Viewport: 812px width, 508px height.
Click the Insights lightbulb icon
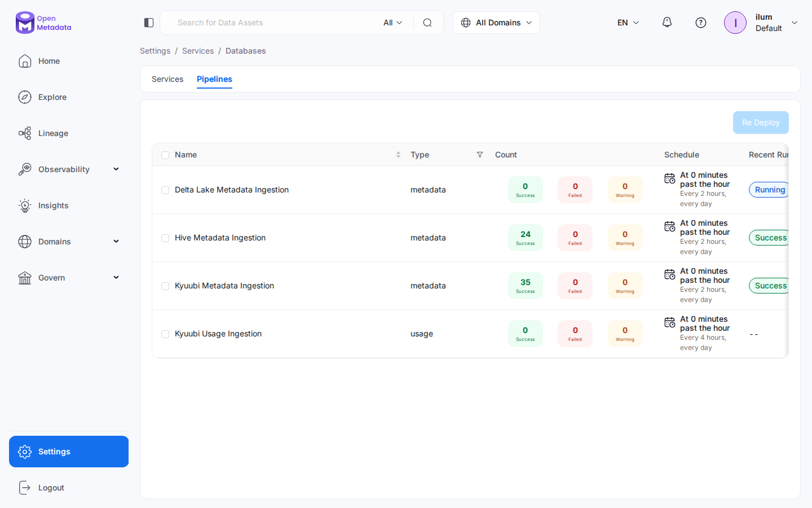pos(25,205)
